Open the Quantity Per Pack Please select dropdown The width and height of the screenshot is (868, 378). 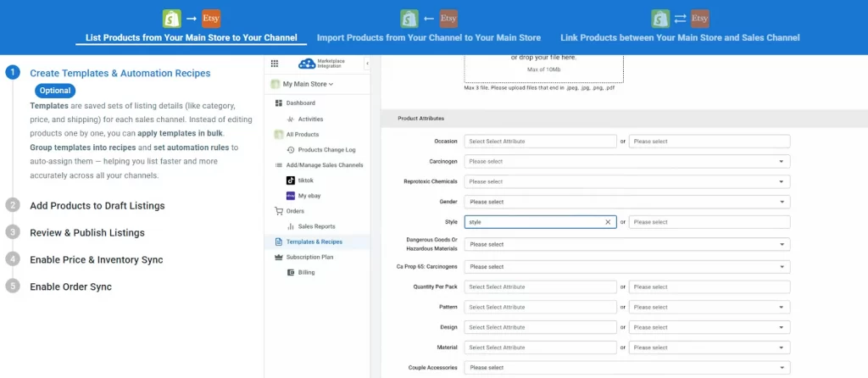(x=709, y=286)
